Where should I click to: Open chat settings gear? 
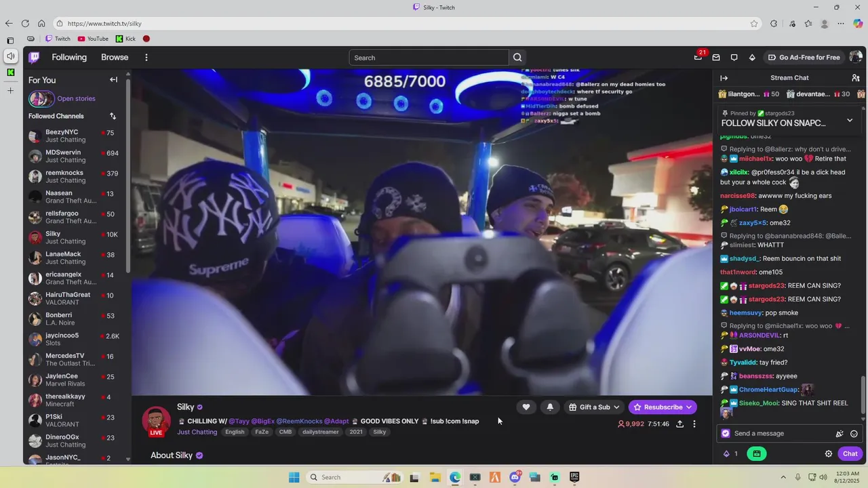(x=828, y=454)
